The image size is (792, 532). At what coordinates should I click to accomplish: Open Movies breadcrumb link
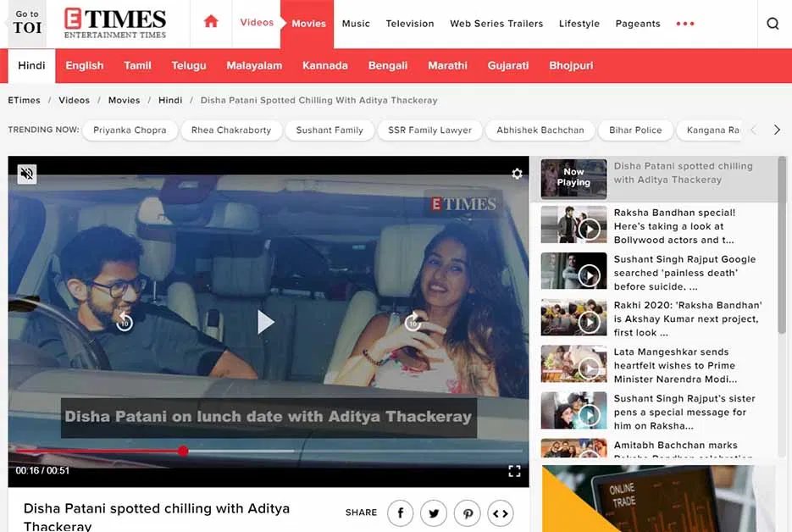pyautogui.click(x=124, y=100)
